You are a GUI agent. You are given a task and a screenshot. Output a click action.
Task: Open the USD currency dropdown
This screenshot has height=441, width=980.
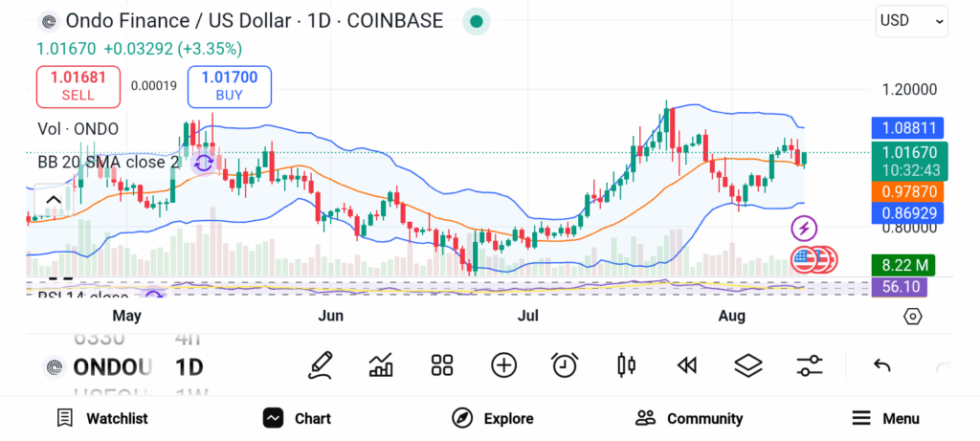(x=911, y=20)
